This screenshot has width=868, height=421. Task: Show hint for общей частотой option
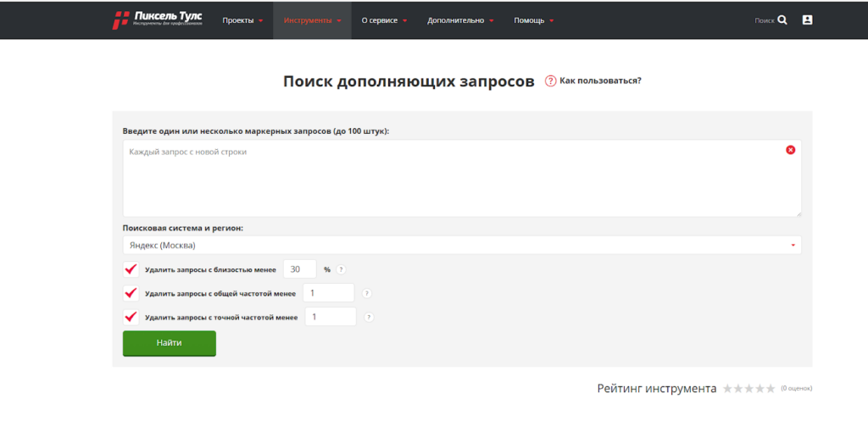click(367, 293)
